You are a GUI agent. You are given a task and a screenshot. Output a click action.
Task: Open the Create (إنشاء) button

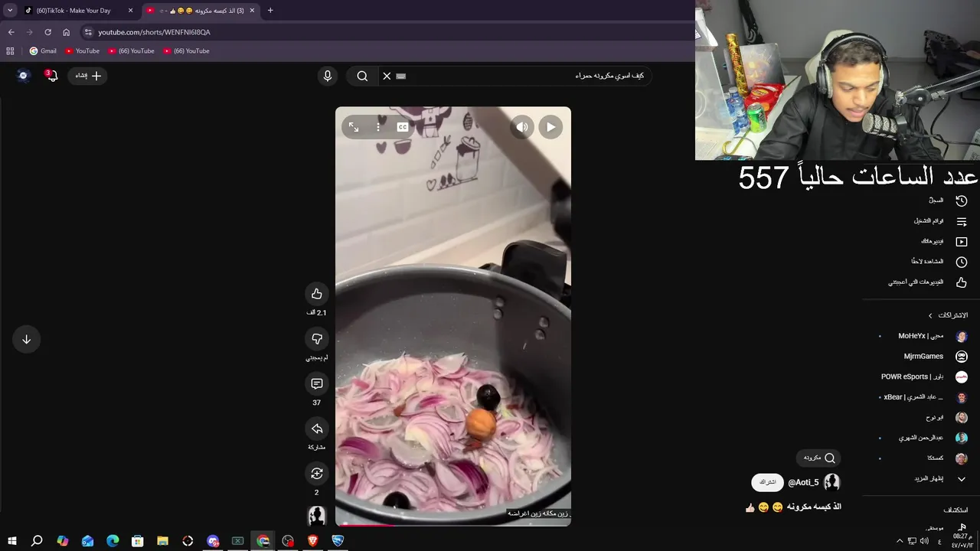[87, 76]
